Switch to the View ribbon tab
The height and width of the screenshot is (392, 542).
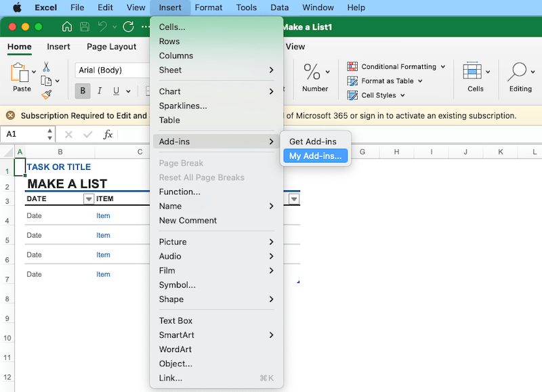(x=295, y=47)
